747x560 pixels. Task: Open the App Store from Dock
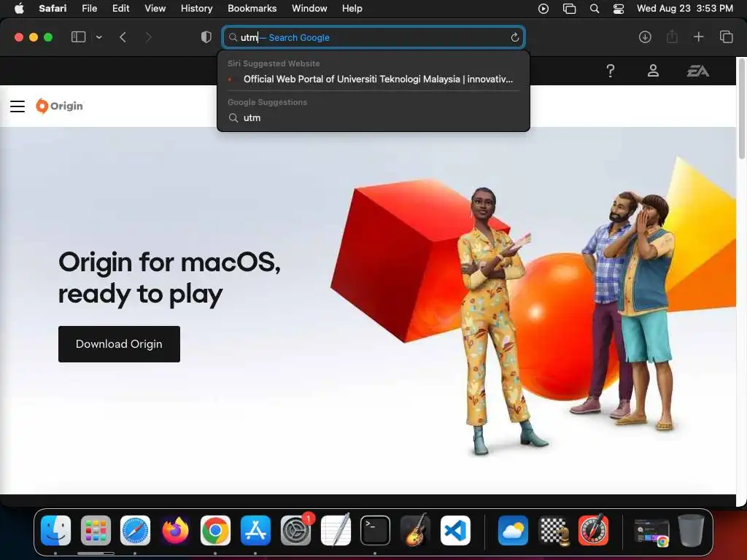255,530
